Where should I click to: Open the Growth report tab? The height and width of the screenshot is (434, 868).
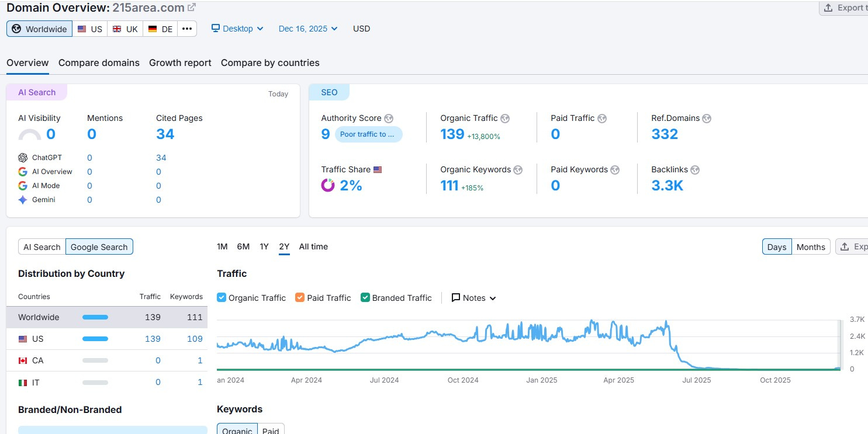point(180,63)
